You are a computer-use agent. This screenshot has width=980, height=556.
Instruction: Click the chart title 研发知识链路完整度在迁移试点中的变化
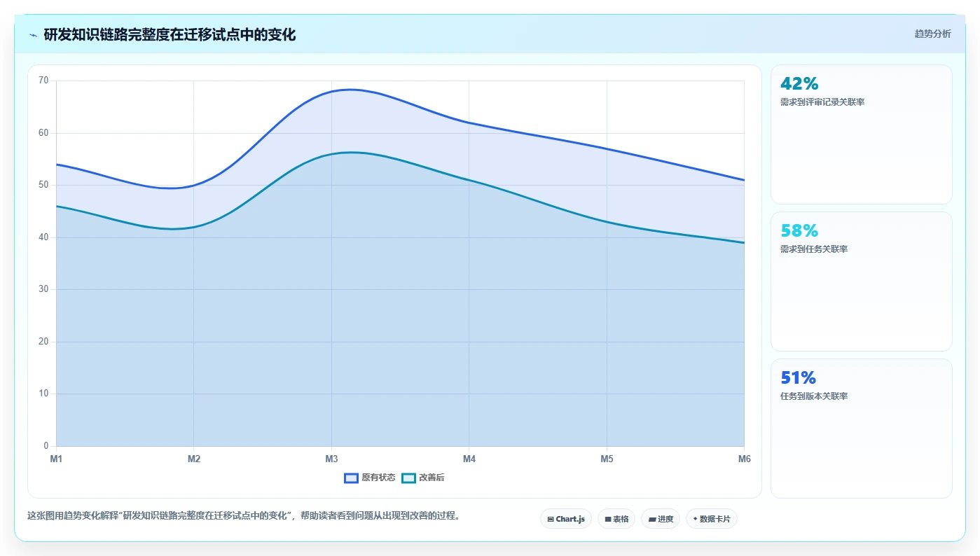(170, 35)
